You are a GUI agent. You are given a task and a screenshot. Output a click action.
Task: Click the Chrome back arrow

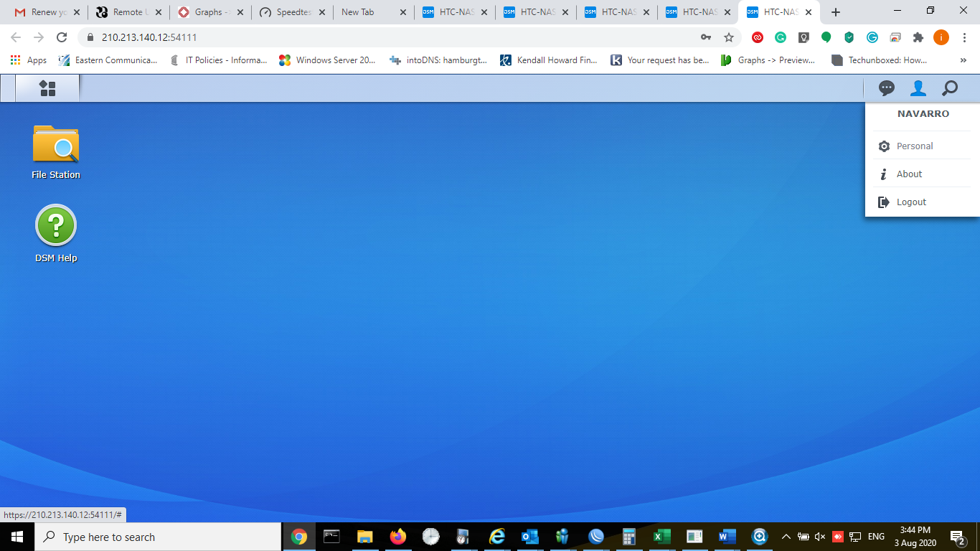pyautogui.click(x=16, y=37)
